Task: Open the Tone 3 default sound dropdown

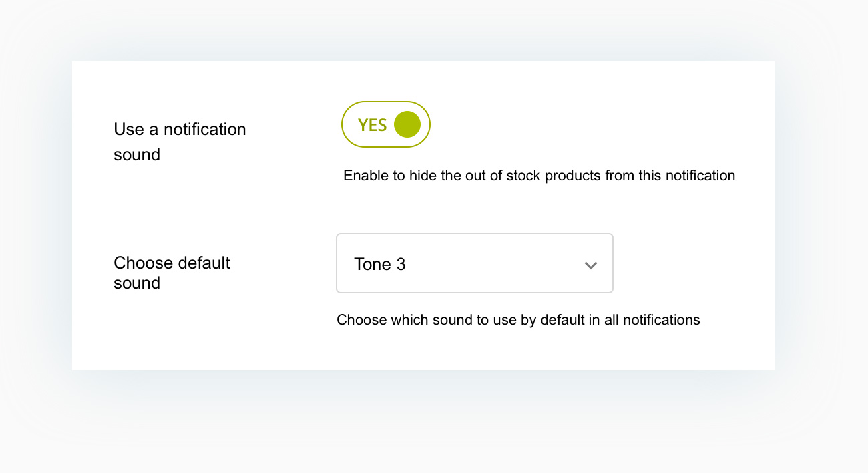Action: [x=475, y=263]
